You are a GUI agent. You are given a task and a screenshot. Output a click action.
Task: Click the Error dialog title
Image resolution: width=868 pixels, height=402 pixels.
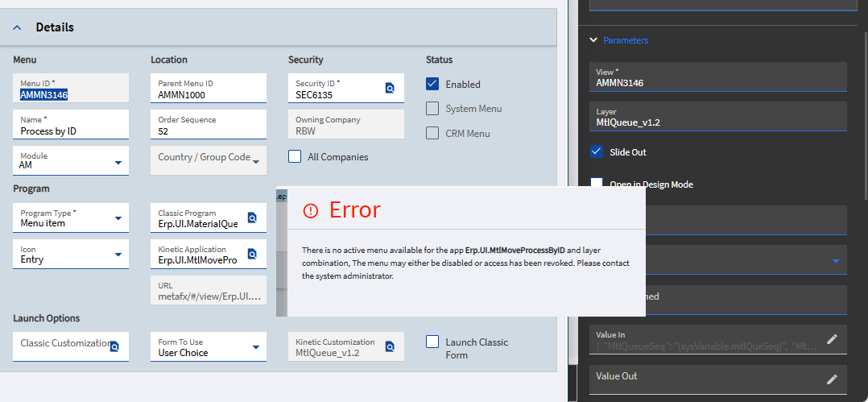click(355, 210)
